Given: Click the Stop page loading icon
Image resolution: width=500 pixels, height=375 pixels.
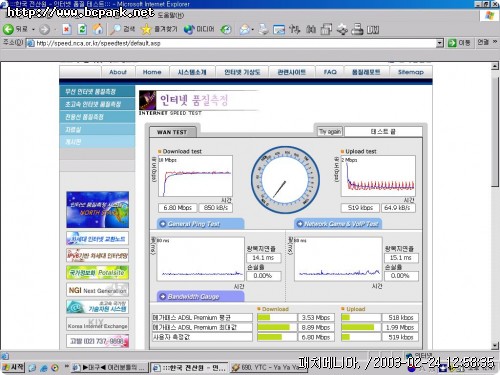Looking at the screenshot, I should click(x=67, y=29).
